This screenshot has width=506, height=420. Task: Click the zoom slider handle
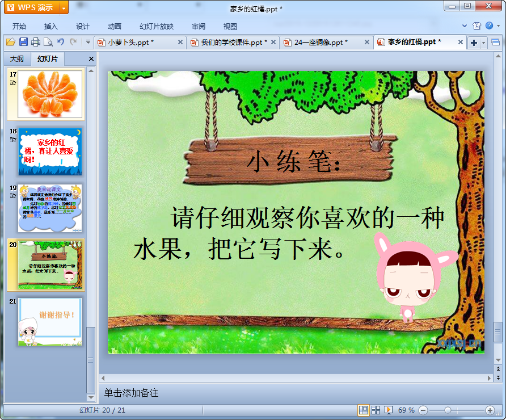[448, 410]
